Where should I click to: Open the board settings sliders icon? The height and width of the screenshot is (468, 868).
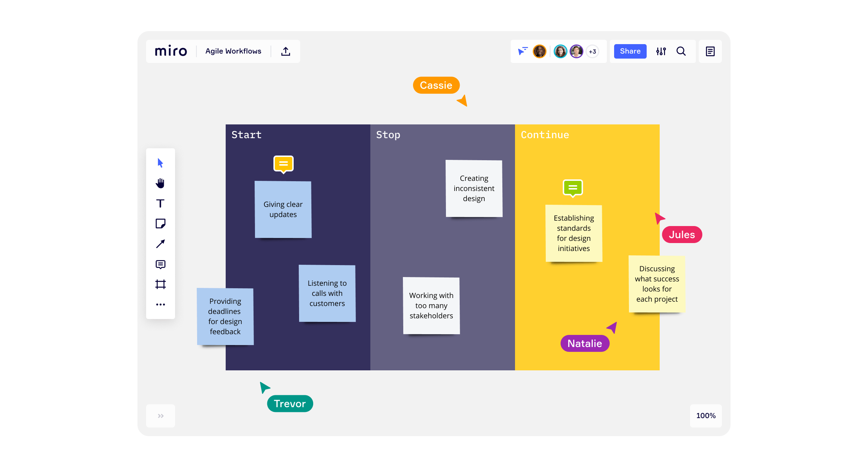pos(661,51)
